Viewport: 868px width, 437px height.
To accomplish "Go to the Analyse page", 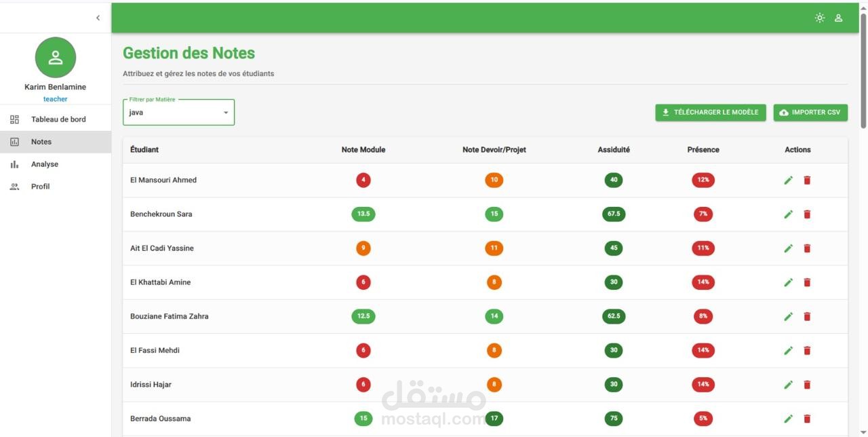I will click(45, 164).
